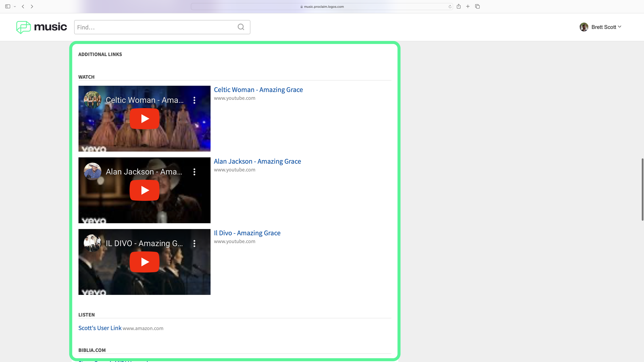
Task: Click the search magnifier icon
Action: (241, 27)
